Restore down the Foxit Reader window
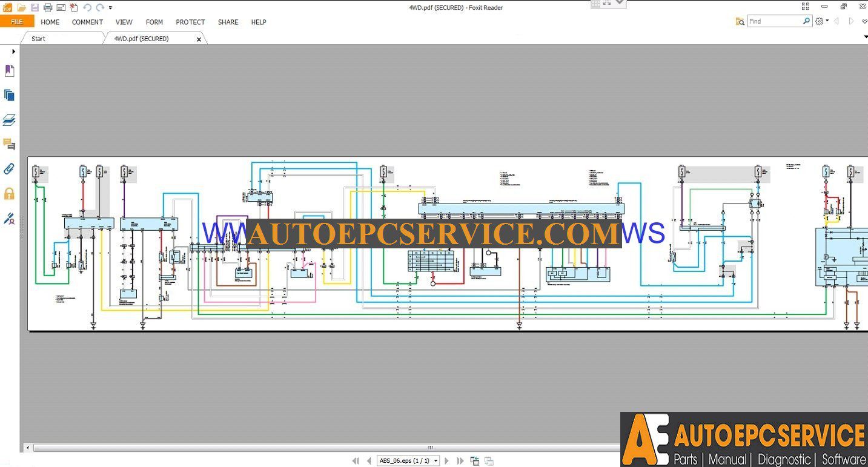The image size is (868, 467). 843,7
